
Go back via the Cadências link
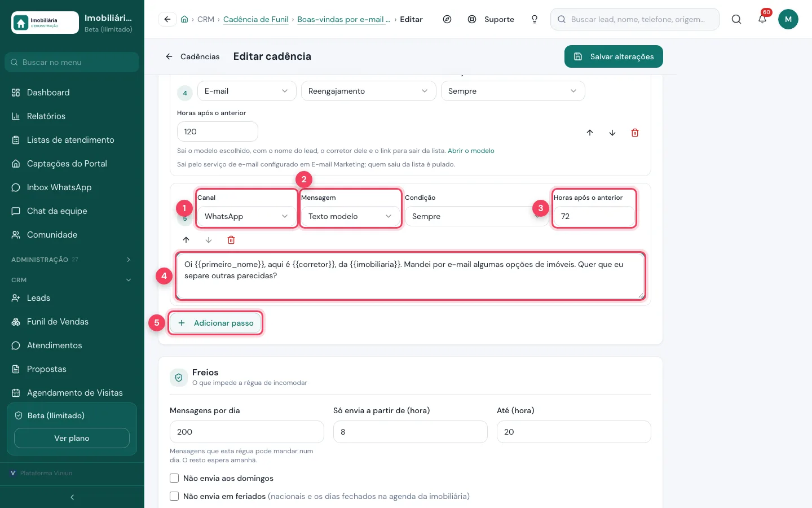click(x=192, y=56)
